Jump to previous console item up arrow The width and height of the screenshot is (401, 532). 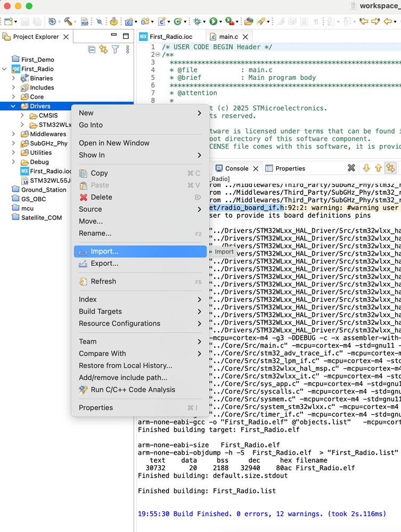[378, 168]
